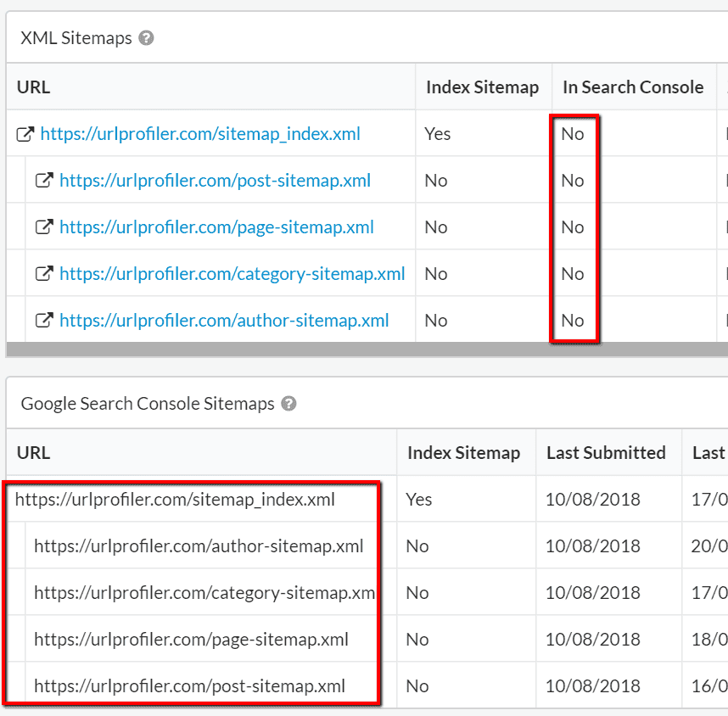Open the category-sitemap.xml link in XML Sitemaps
728x716 pixels.
[232, 274]
